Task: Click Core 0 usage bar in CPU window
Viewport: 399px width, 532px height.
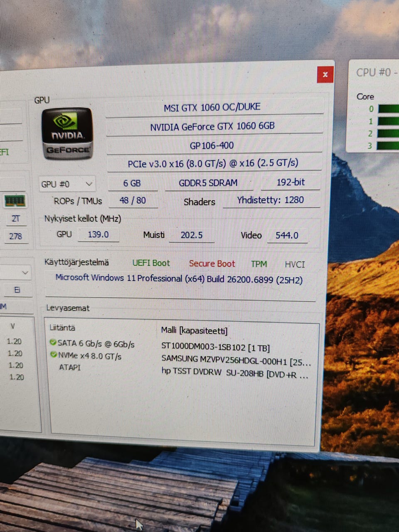Action: pyautogui.click(x=388, y=109)
